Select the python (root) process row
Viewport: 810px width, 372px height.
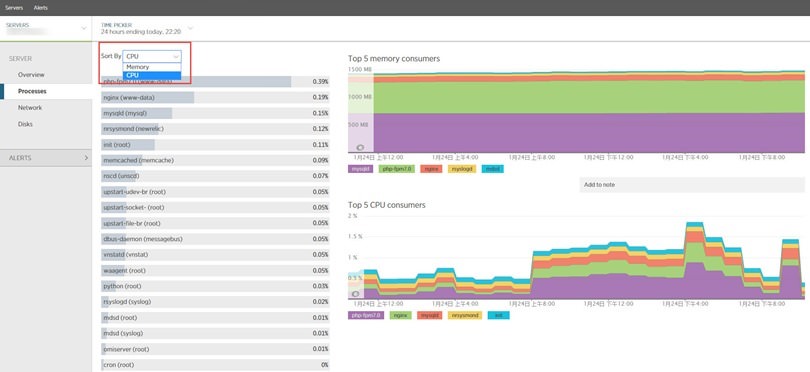(x=215, y=286)
